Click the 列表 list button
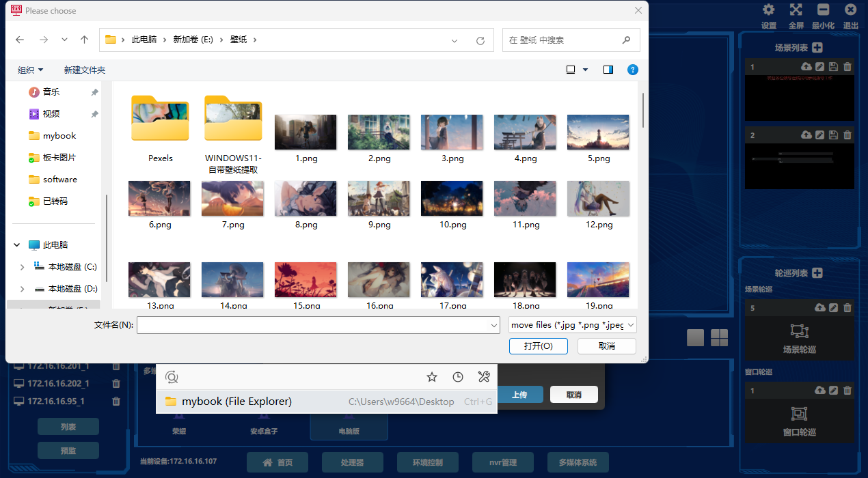The height and width of the screenshot is (478, 868). pos(68,427)
